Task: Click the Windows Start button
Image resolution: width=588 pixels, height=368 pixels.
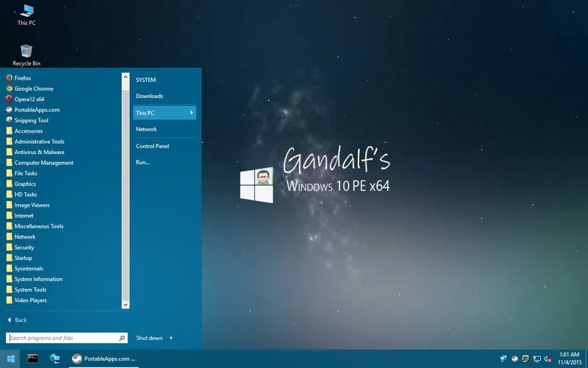Action: tap(11, 359)
